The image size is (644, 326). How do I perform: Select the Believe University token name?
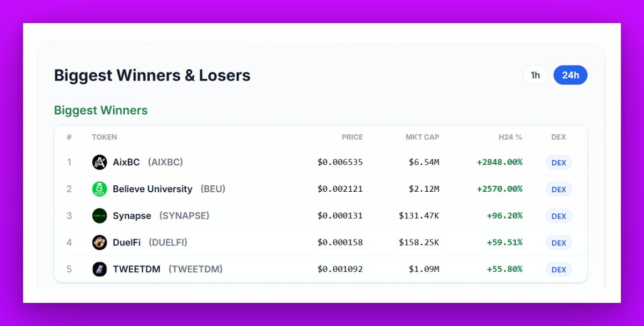click(x=152, y=189)
